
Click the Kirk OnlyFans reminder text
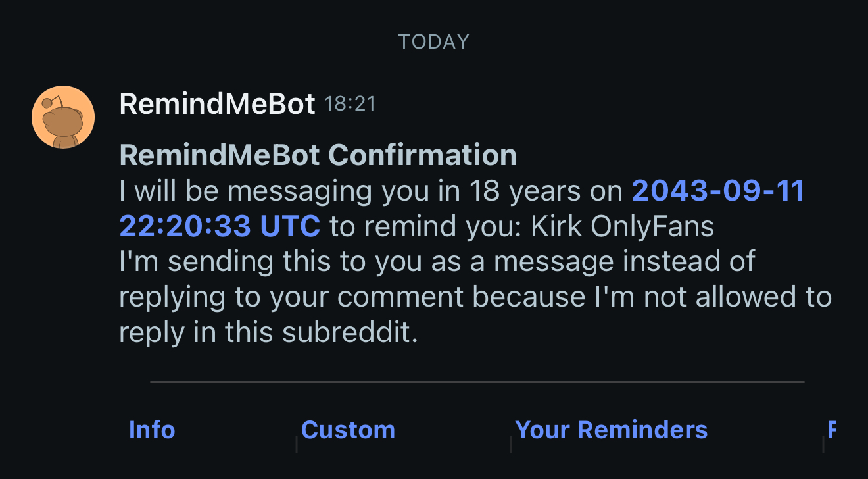(x=622, y=226)
